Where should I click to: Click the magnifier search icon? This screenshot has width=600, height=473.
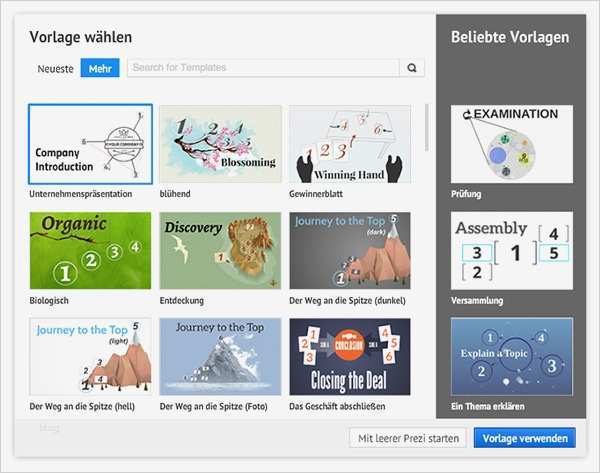pos(412,68)
